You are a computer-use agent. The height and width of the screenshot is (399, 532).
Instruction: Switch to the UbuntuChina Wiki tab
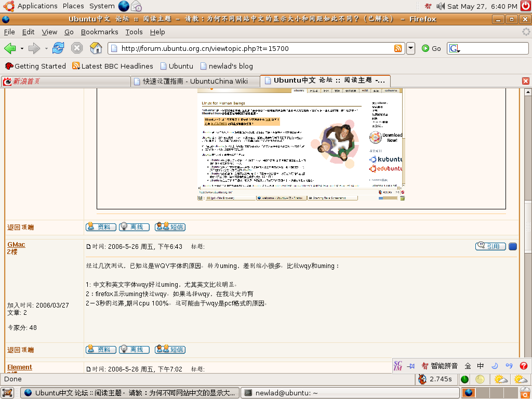click(195, 82)
